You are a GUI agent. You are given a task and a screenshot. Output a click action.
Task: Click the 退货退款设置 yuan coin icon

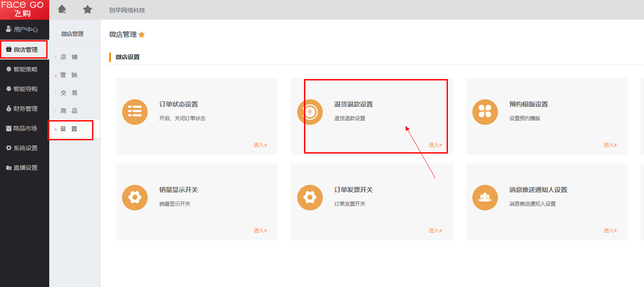tap(310, 112)
